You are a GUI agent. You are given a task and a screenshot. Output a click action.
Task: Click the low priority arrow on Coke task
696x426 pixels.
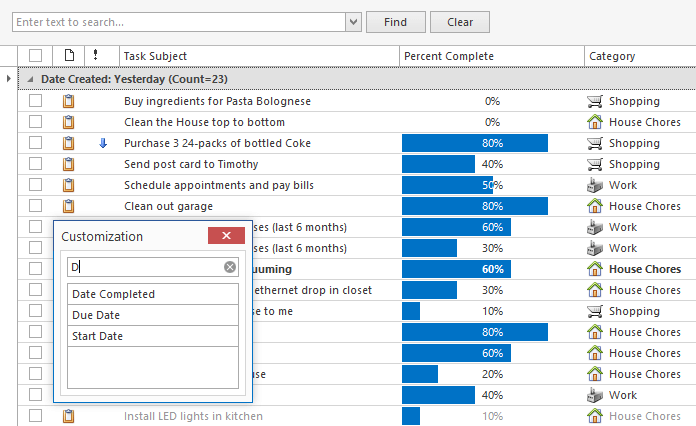(x=103, y=143)
